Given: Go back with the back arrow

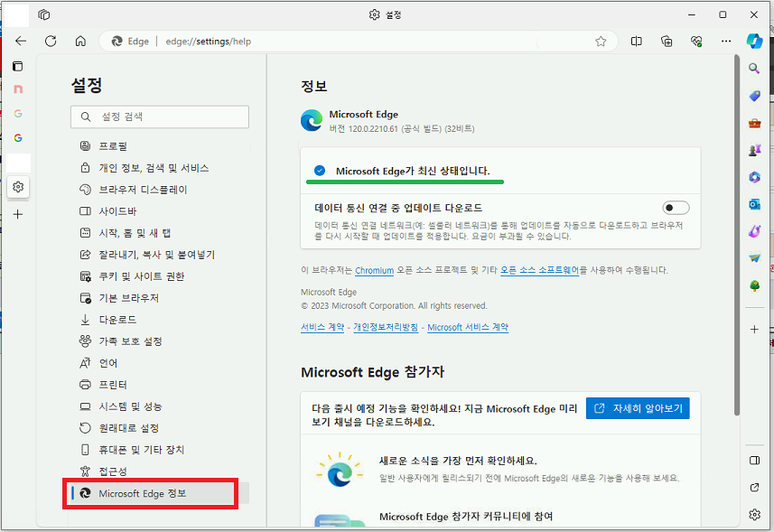Looking at the screenshot, I should [x=21, y=41].
